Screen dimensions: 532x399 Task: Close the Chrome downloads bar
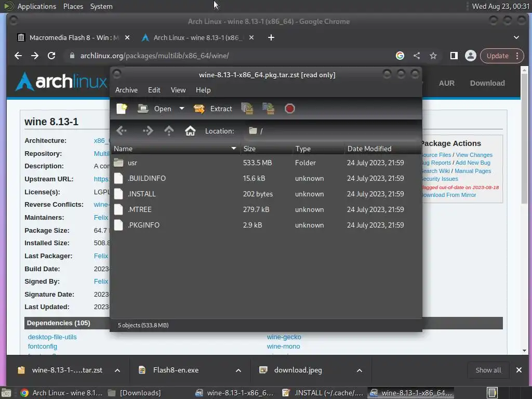pyautogui.click(x=519, y=370)
